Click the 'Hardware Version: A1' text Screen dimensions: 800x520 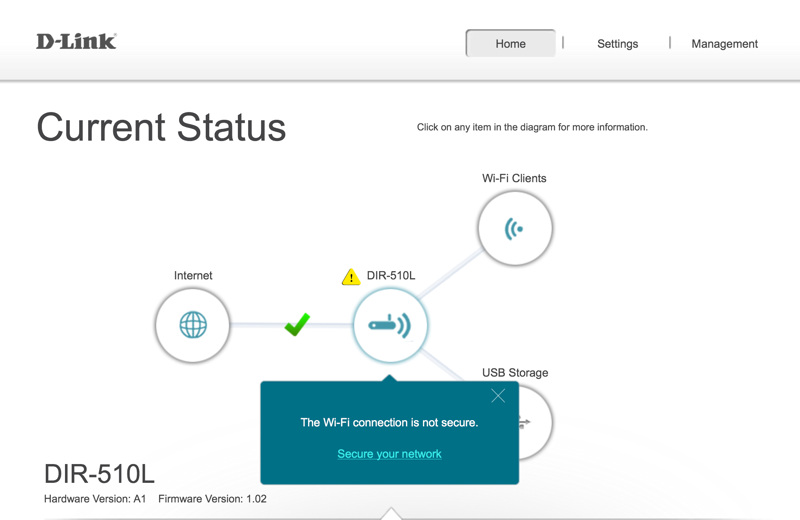(95, 499)
